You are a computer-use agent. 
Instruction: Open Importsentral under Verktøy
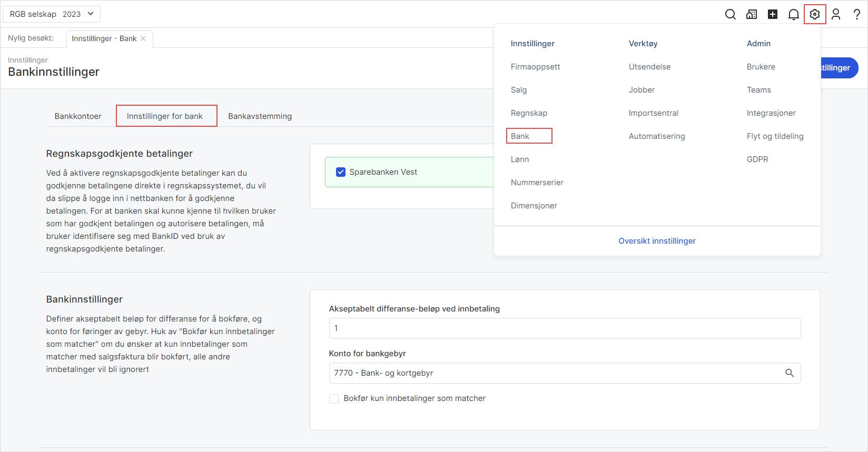click(653, 113)
